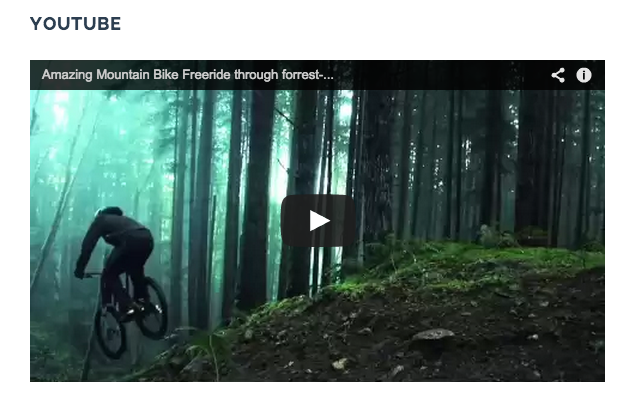Click the bike's rear wheel in the thumbnail
Viewport: 633px width, 406px height.
(x=153, y=308)
